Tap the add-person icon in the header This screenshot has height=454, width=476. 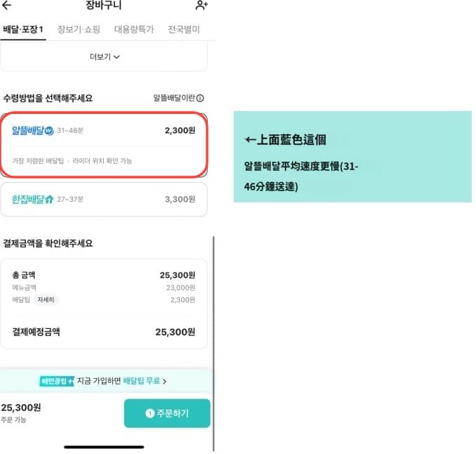click(x=201, y=6)
